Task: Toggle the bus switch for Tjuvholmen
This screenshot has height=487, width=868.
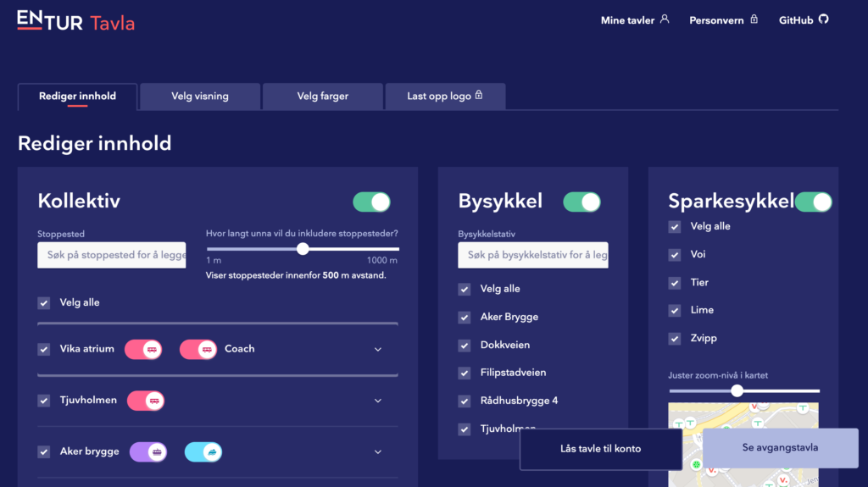Action: [x=146, y=401]
